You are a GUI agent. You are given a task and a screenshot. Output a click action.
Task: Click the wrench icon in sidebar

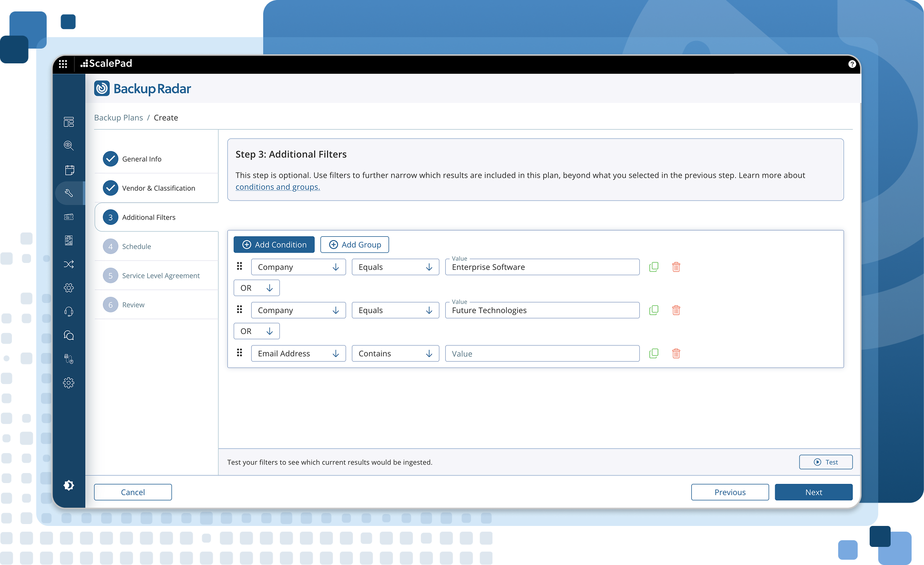coord(69,193)
